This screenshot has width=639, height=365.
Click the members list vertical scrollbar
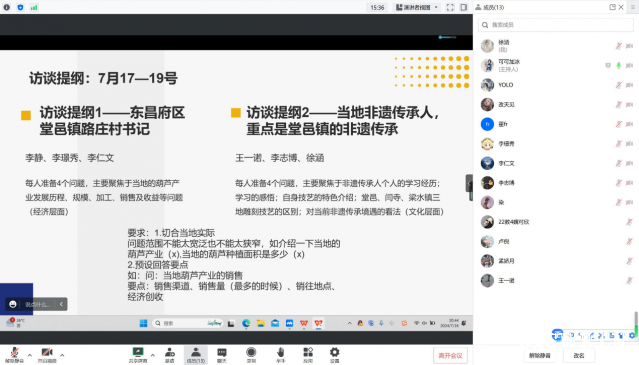[635, 324]
